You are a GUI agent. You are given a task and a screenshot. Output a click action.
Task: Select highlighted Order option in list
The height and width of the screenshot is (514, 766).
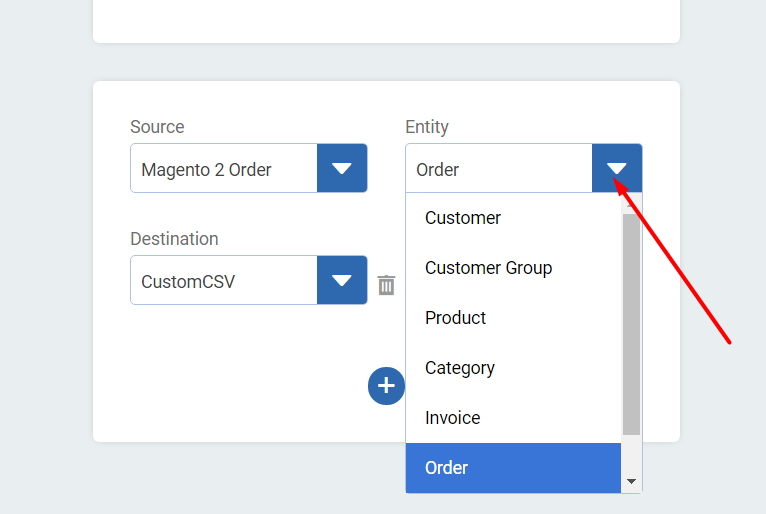pyautogui.click(x=513, y=468)
